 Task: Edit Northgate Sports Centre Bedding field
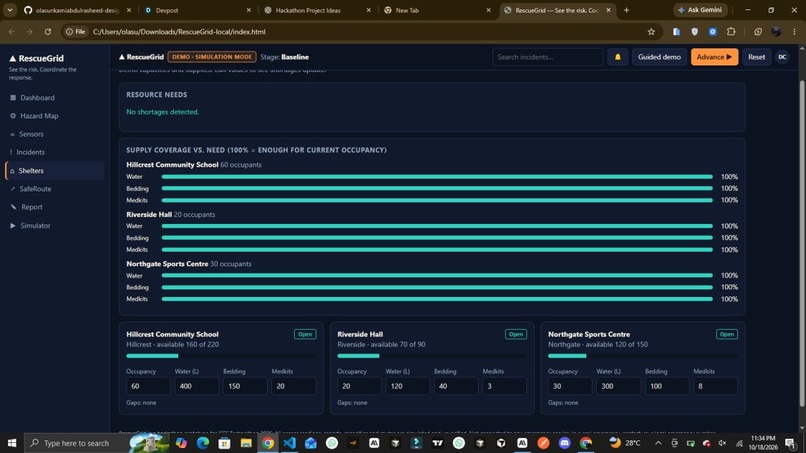667,386
